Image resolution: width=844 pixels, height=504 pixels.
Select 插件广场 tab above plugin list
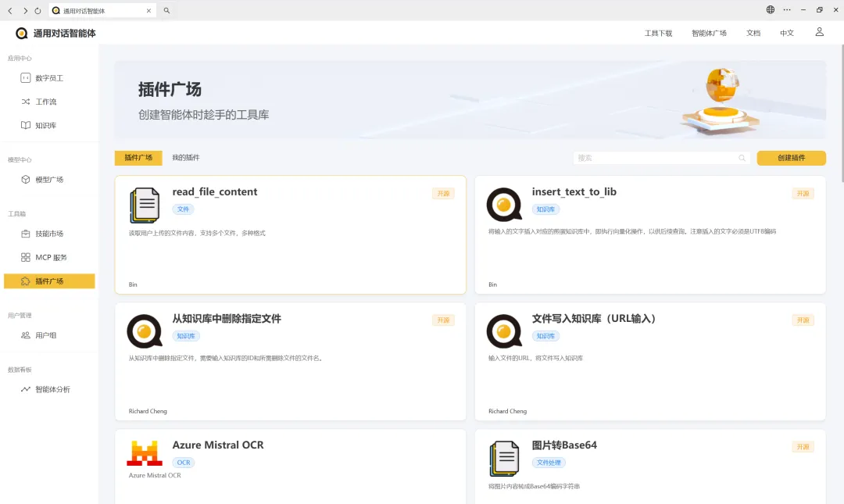click(x=138, y=158)
